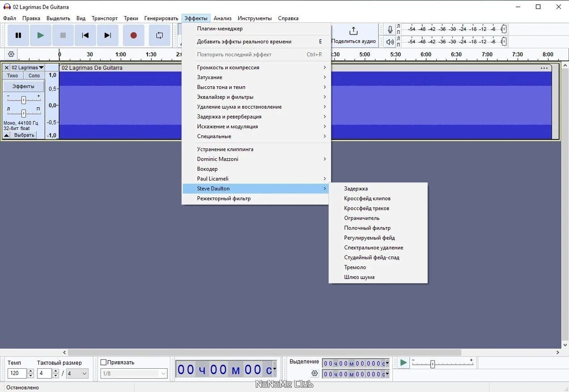Viewport: 569px width, 392px height.
Task: Open the Треки menu
Action: click(131, 18)
